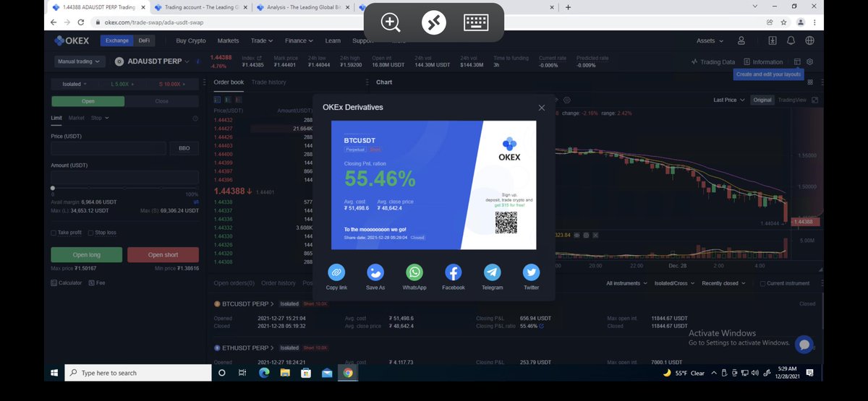Expand the Assets menu
The width and height of the screenshot is (868, 401).
coord(710,40)
